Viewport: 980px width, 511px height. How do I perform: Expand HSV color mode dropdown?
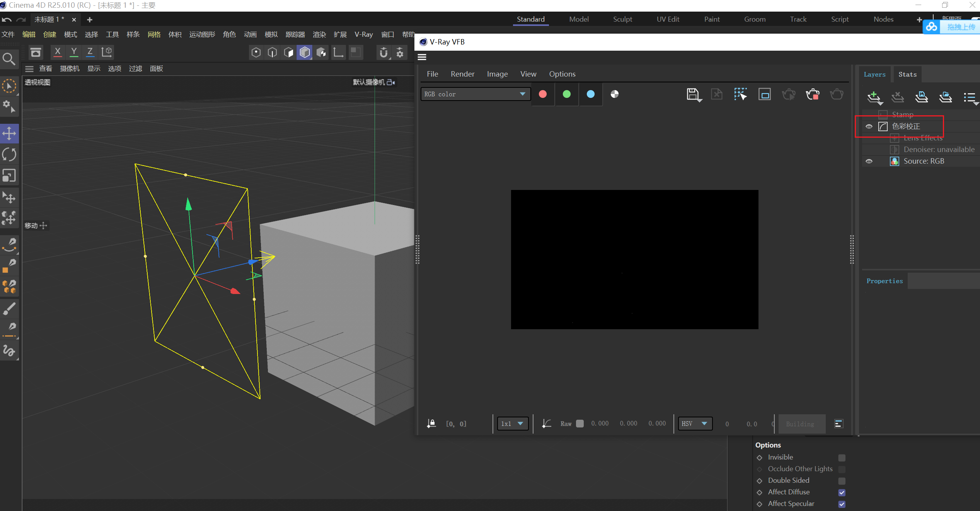[695, 424]
